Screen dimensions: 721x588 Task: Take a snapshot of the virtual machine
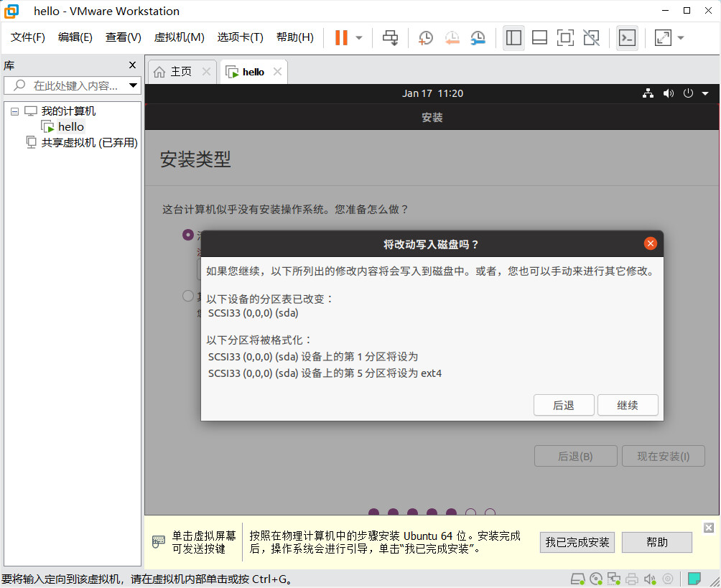426,38
